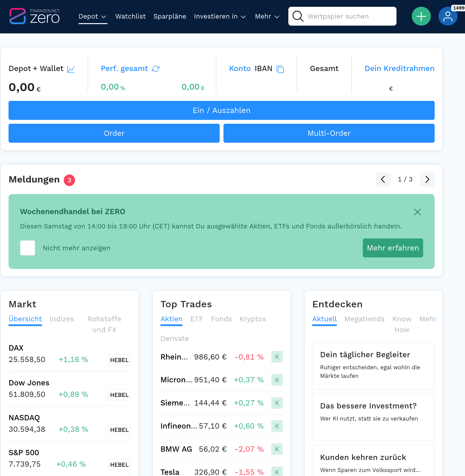Check the 'Nicht mehr anzeigen' checkbox
Viewport: 465px width, 476px height.
coord(28,248)
